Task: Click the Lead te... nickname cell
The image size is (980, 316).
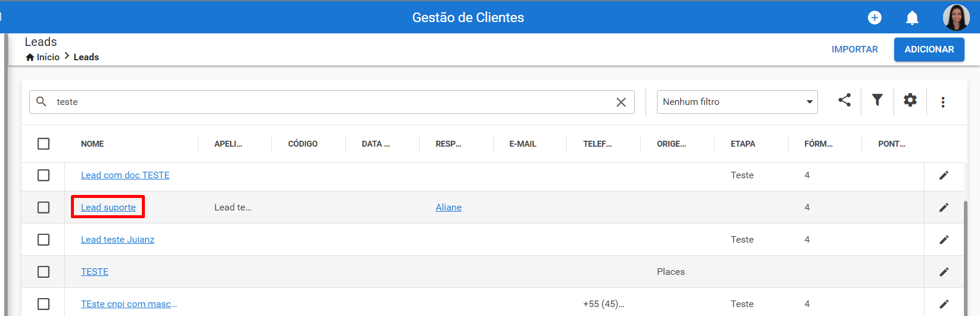Action: click(233, 207)
